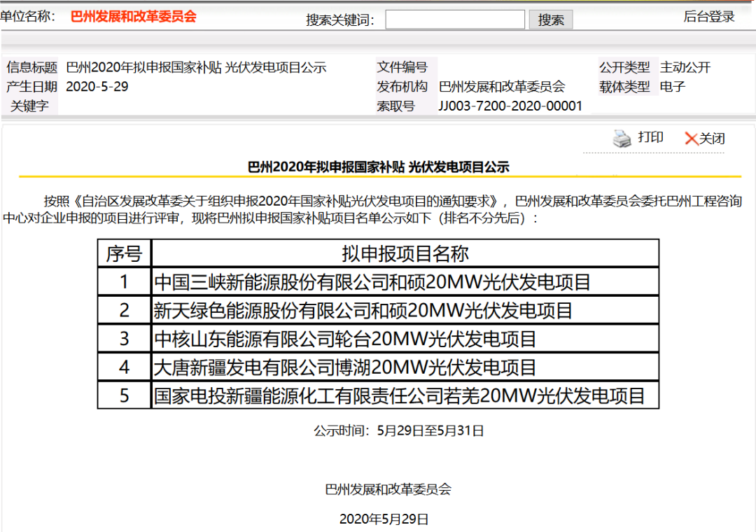Click the 打印 print link
This screenshot has width=756, height=532.
pos(650,137)
